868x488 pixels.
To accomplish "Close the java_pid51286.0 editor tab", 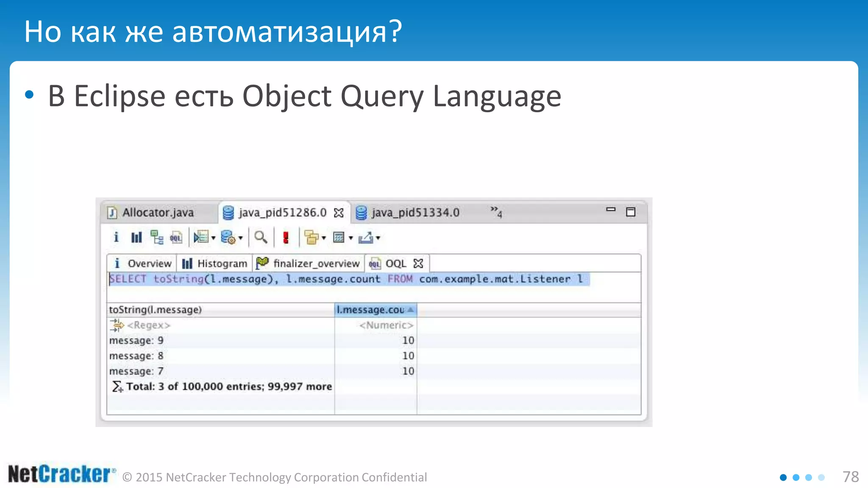I will point(339,213).
